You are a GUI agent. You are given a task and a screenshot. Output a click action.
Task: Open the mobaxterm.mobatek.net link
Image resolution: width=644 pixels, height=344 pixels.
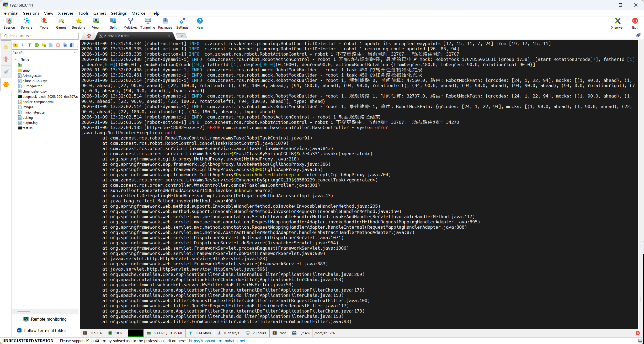click(217, 341)
